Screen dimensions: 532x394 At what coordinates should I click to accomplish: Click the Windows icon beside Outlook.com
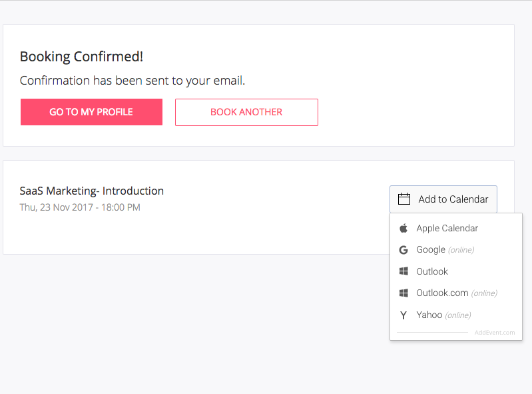coord(403,293)
